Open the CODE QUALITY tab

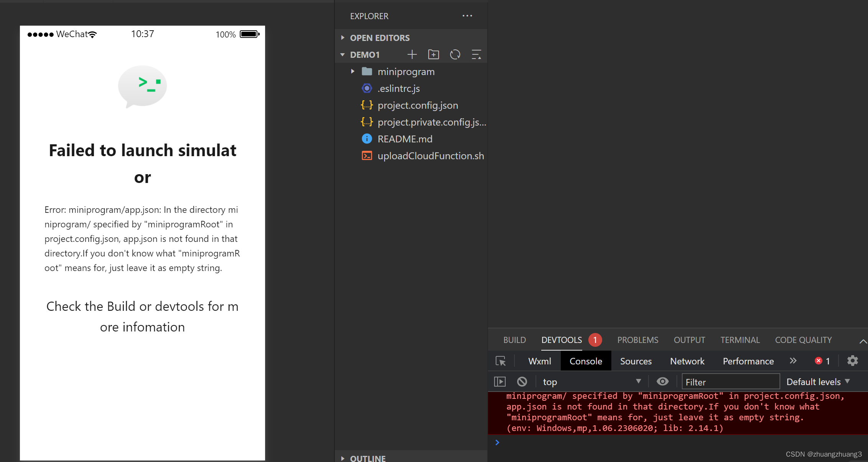pyautogui.click(x=804, y=340)
